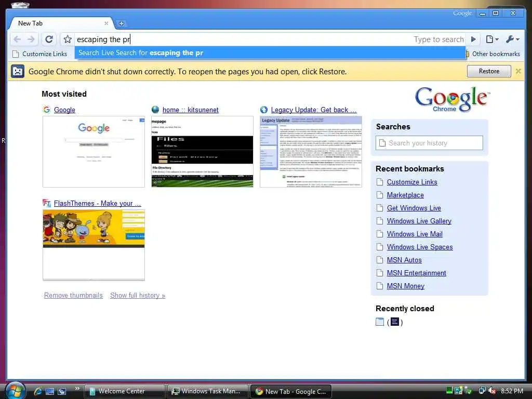Choose the Search Live Search suggestion

(270, 53)
